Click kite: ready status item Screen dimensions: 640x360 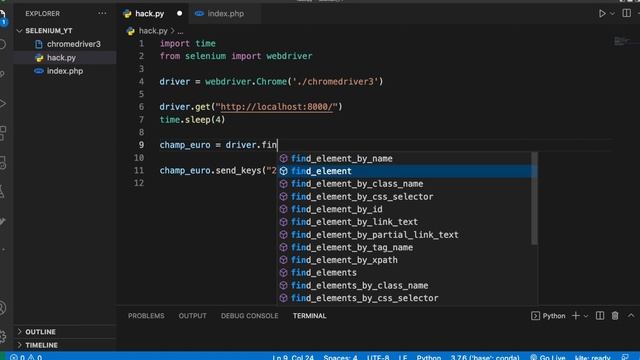[x=593, y=357]
